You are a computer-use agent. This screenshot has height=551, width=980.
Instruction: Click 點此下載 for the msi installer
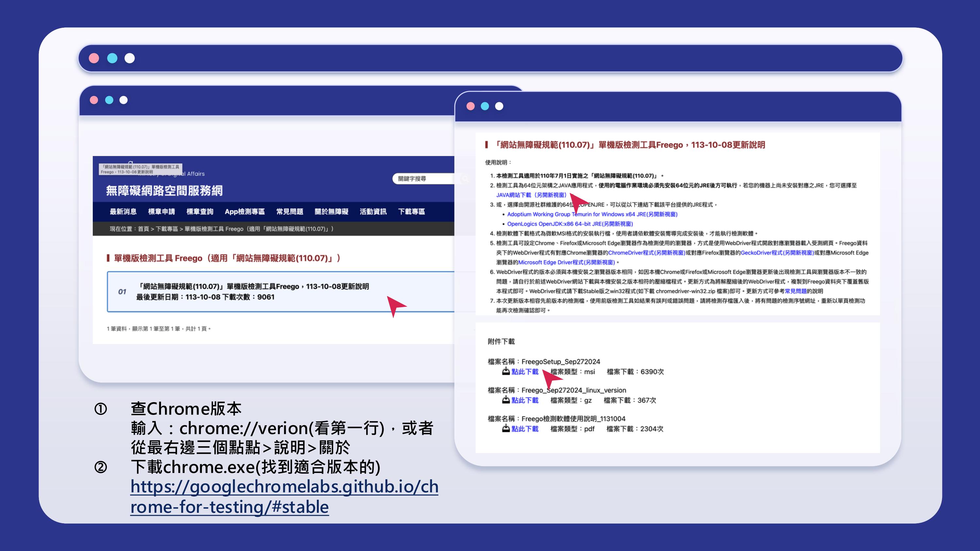click(525, 371)
